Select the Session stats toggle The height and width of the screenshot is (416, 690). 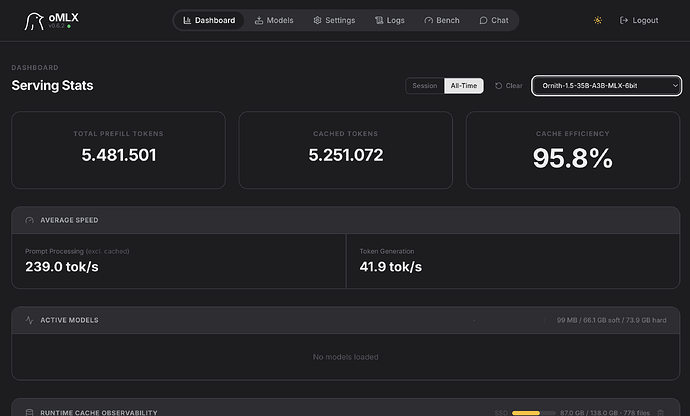[x=425, y=86]
